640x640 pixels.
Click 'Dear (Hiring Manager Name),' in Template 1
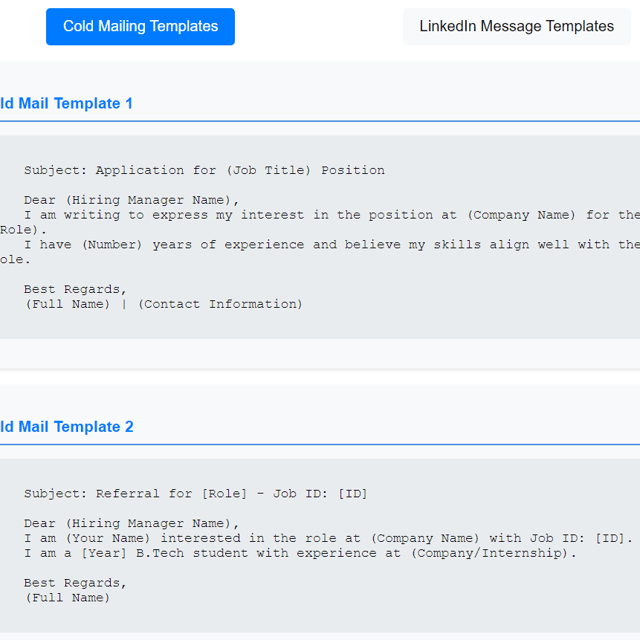point(131,200)
